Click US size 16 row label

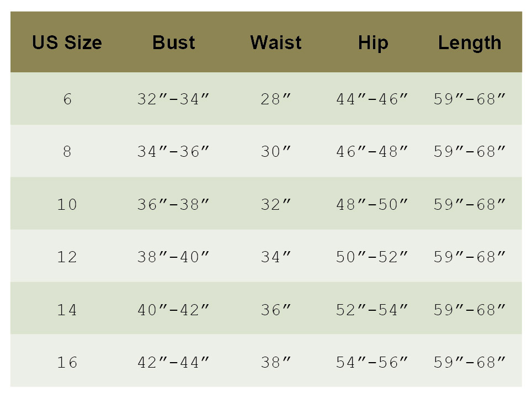[x=67, y=363]
